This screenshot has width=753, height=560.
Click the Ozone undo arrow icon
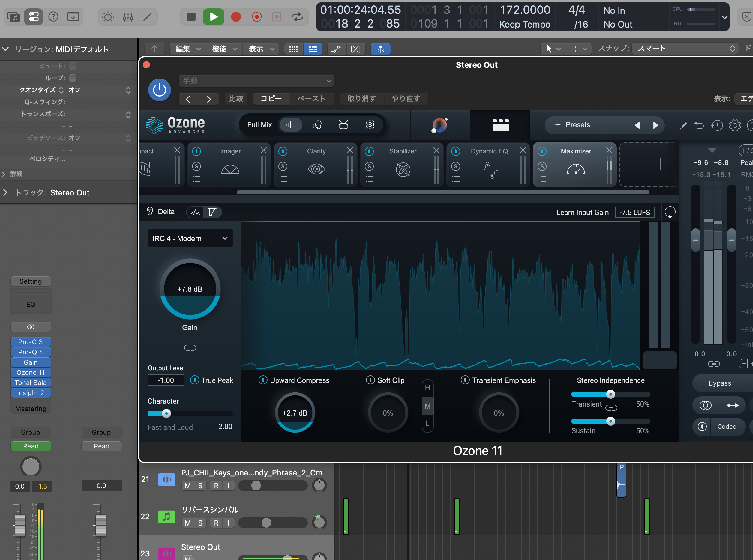(x=699, y=125)
